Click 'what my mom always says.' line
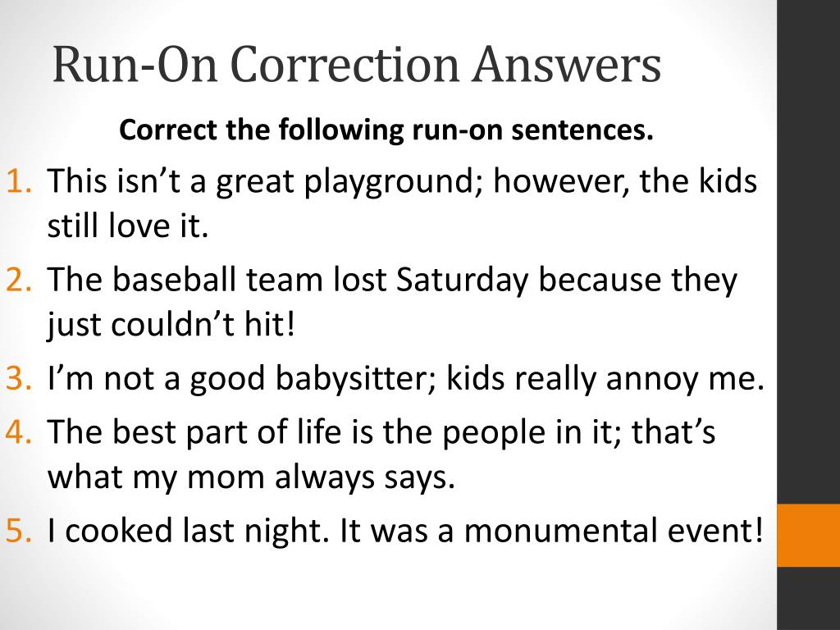 click(251, 478)
